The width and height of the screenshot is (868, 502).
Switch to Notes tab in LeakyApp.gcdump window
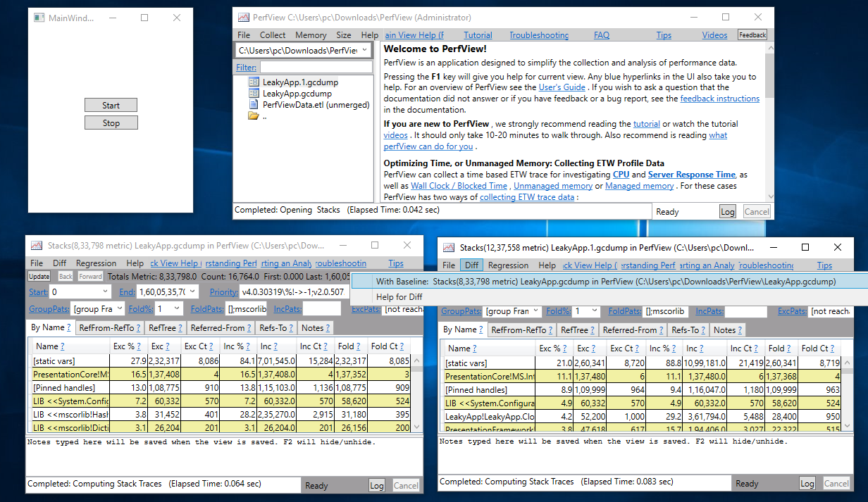pyautogui.click(x=315, y=328)
